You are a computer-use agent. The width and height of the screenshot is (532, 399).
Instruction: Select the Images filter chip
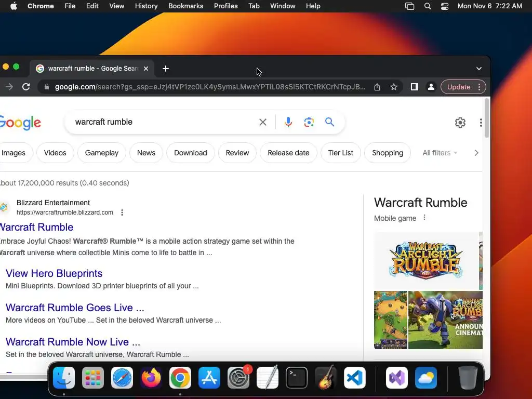pos(14,153)
